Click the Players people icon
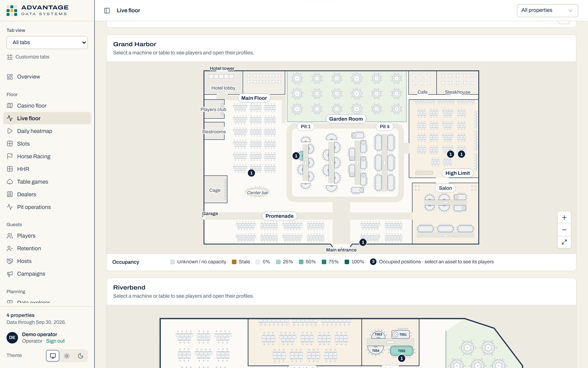 click(10, 236)
